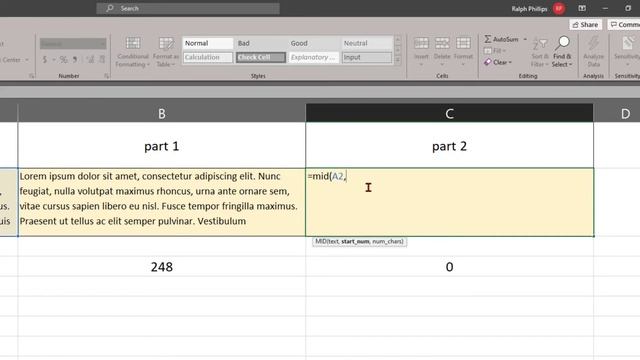Open the Comments pane button
Screen dimensions: 640x360
tap(623, 25)
